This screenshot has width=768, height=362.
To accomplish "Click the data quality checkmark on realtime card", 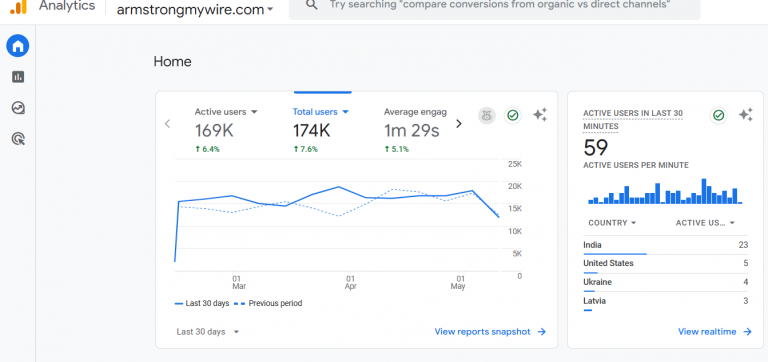I will click(x=719, y=116).
